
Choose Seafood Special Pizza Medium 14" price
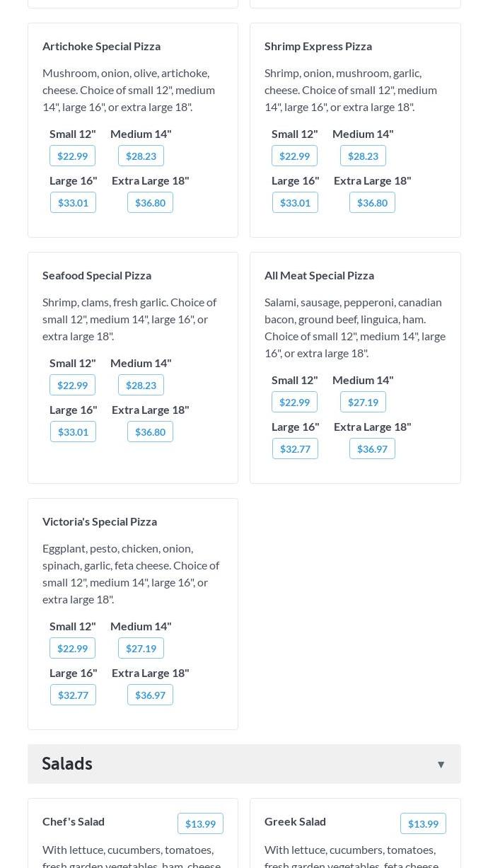[x=141, y=385]
